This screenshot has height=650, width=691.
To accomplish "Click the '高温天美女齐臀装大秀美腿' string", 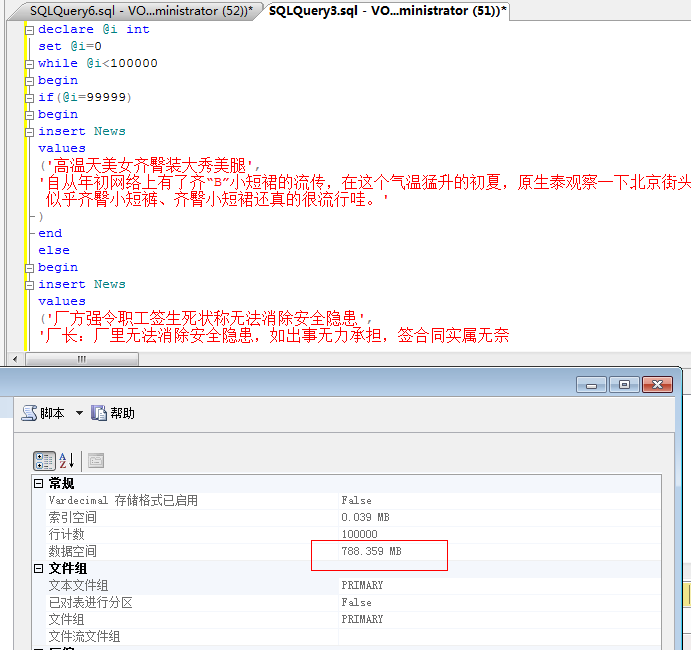I will (x=150, y=166).
